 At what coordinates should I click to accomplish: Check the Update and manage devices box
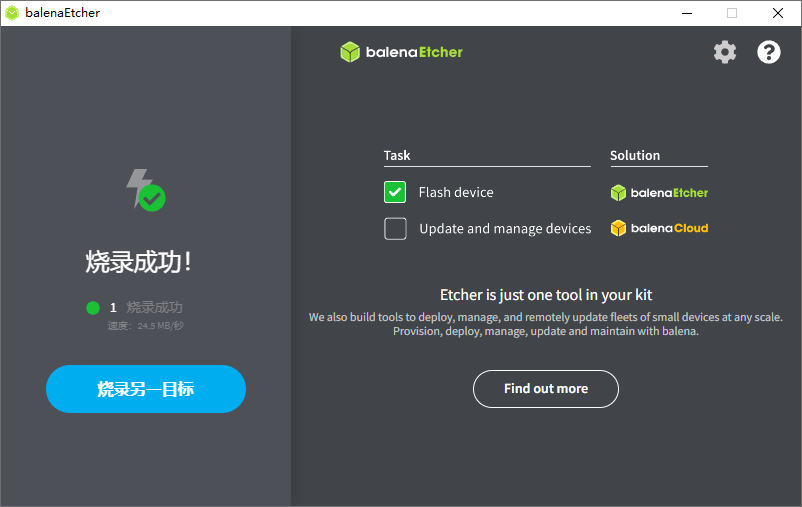pos(395,229)
